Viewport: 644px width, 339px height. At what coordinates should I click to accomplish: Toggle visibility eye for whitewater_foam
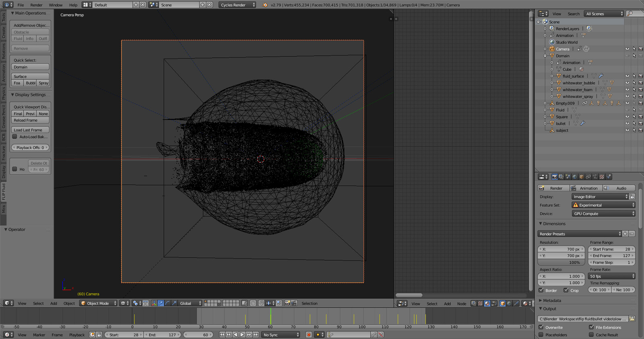627,89
